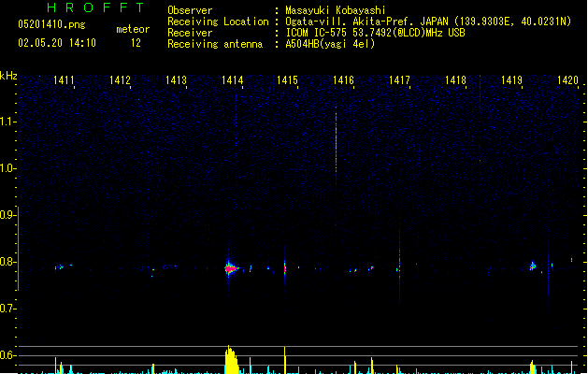Click the red meteor echo at 1415
This screenshot has width=588, height=374.
285,268
